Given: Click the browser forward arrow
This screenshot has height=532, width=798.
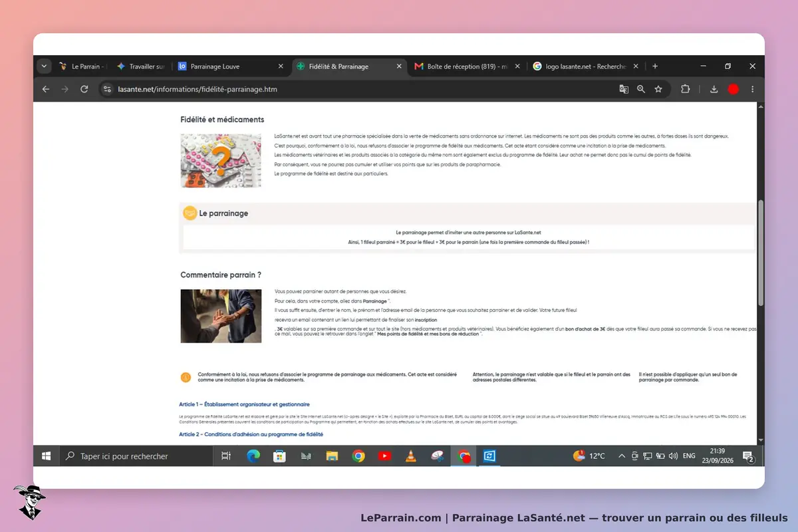Looking at the screenshot, I should (x=65, y=89).
